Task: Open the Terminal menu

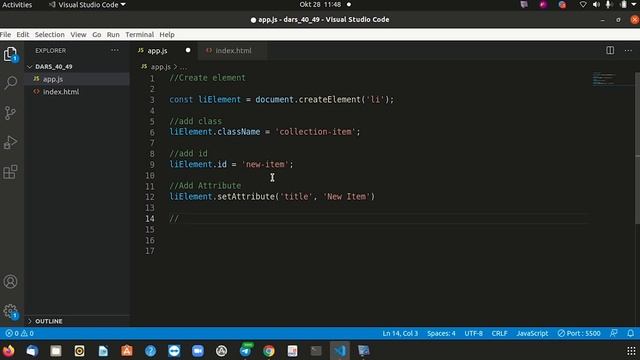Action: pos(140,35)
